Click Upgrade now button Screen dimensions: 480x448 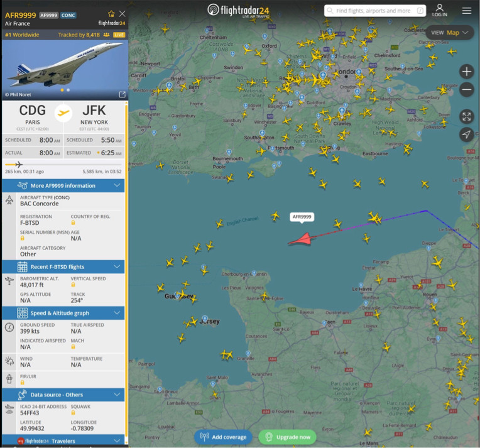coord(288,437)
